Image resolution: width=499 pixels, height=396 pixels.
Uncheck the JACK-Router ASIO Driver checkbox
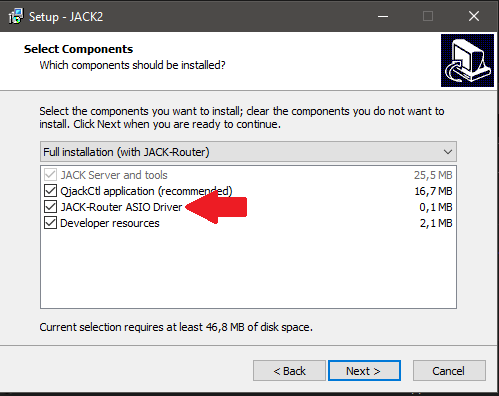pos(50,207)
